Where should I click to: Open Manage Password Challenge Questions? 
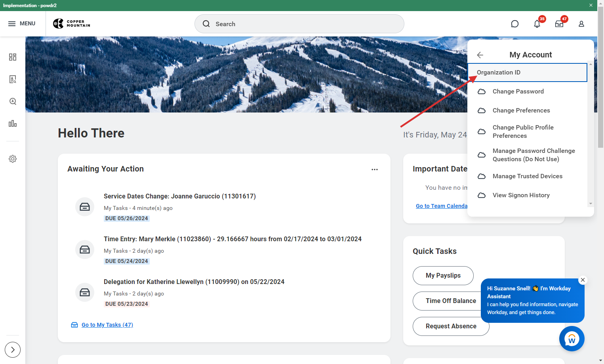click(527, 155)
